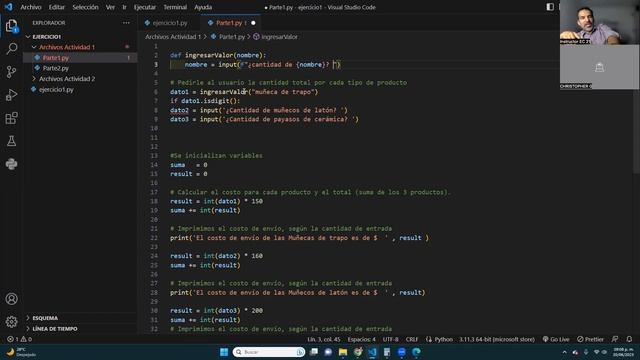Viewport: 640px width, 360px height.
Task: Open clock and date in taskbar
Action: pos(623,352)
